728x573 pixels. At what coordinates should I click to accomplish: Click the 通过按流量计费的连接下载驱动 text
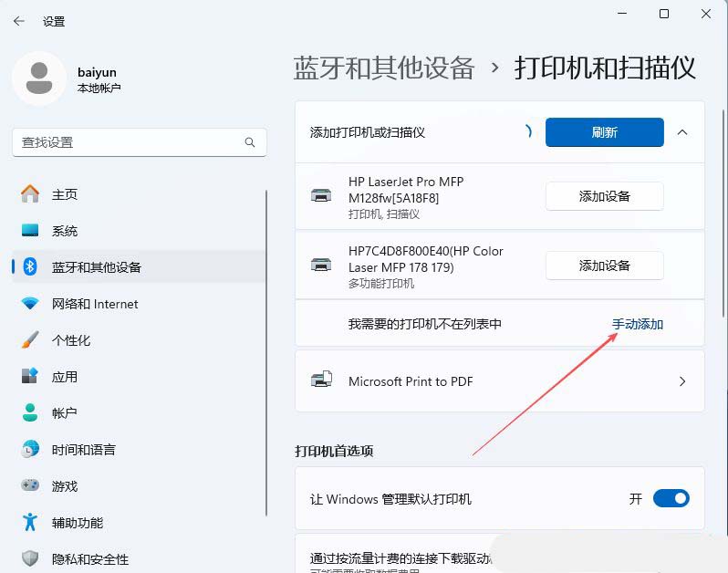[400, 558]
